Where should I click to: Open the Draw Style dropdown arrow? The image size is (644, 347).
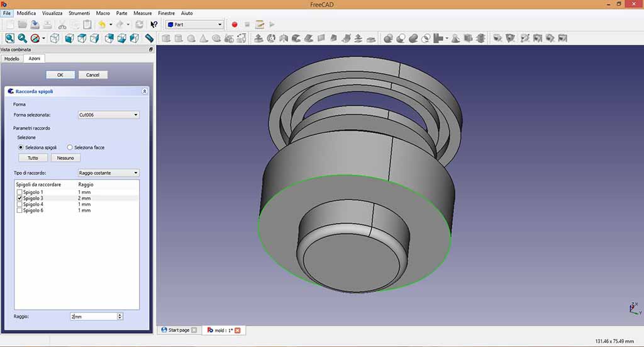[43, 38]
